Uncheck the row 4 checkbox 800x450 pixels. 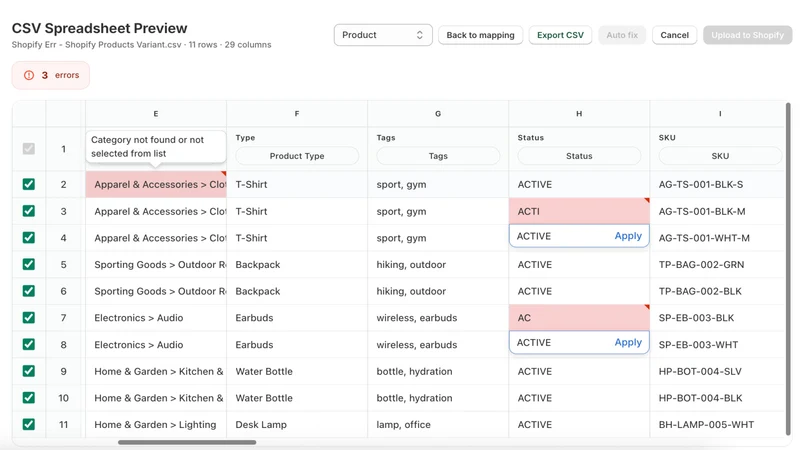click(x=29, y=238)
